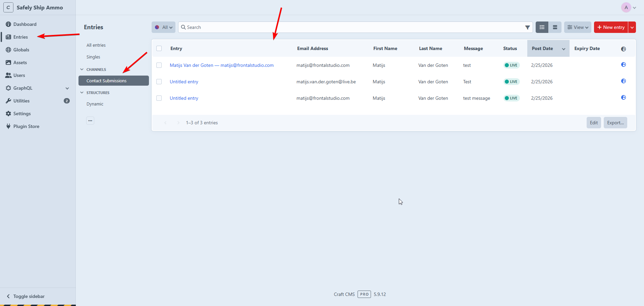Click the site icon labeled C
Viewport: 644px width, 306px height.
pos(8,7)
